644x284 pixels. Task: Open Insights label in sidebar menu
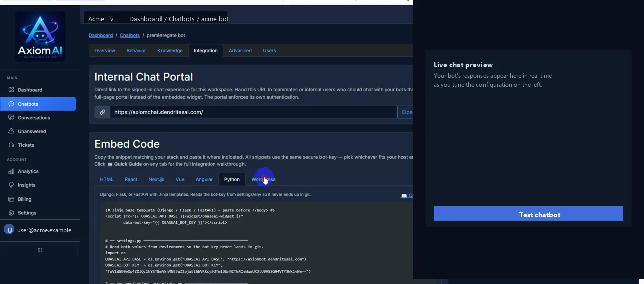coord(27,185)
